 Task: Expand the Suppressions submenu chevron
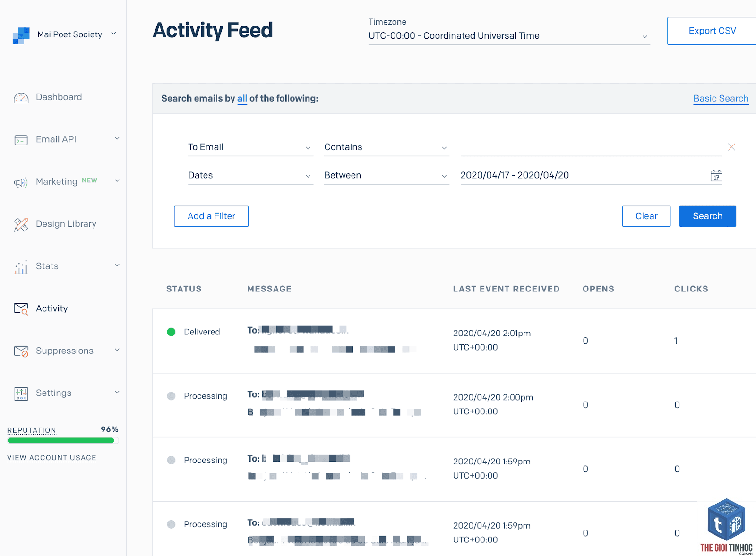pyautogui.click(x=117, y=350)
